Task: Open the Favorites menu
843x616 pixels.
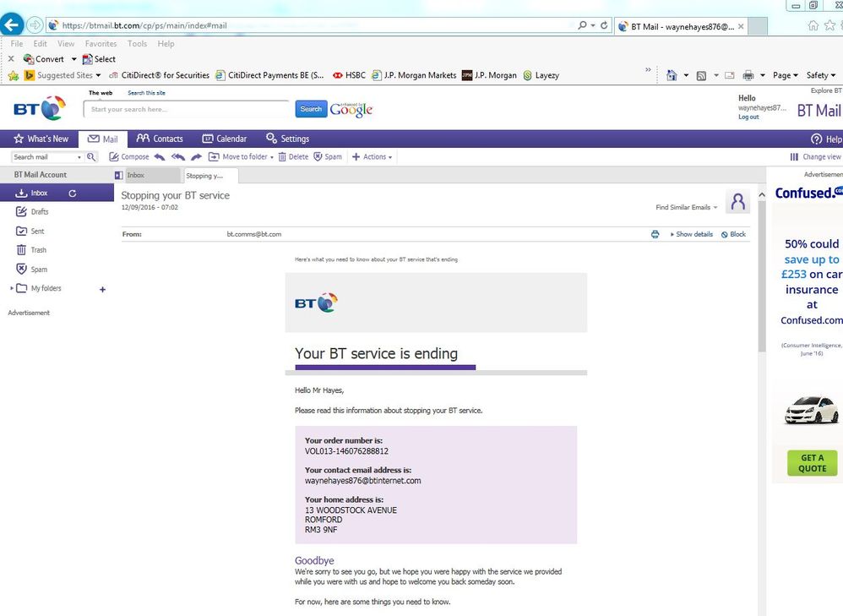Action: [x=101, y=44]
